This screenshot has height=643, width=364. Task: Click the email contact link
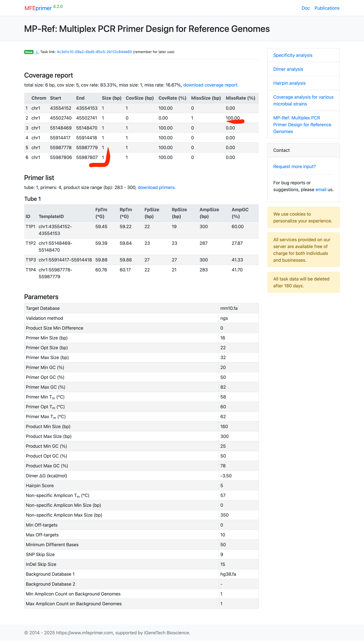click(321, 189)
